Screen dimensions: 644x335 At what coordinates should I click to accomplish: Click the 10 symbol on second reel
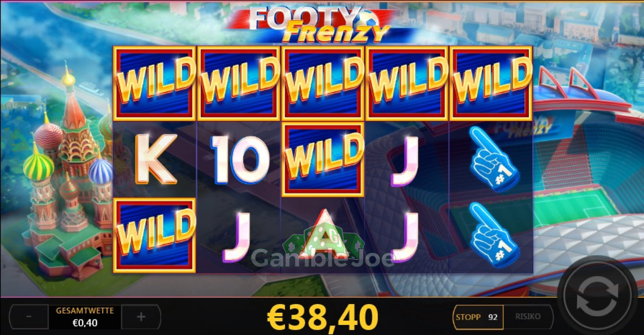[240, 159]
